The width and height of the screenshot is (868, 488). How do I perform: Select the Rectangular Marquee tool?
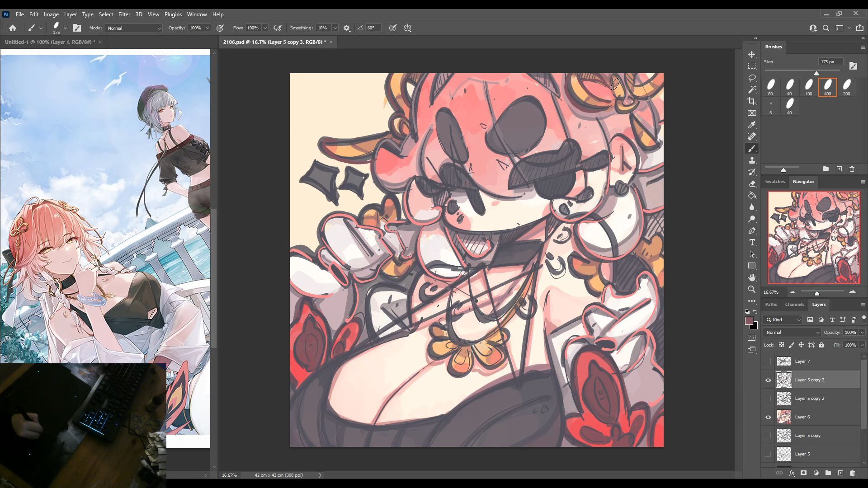pyautogui.click(x=752, y=66)
